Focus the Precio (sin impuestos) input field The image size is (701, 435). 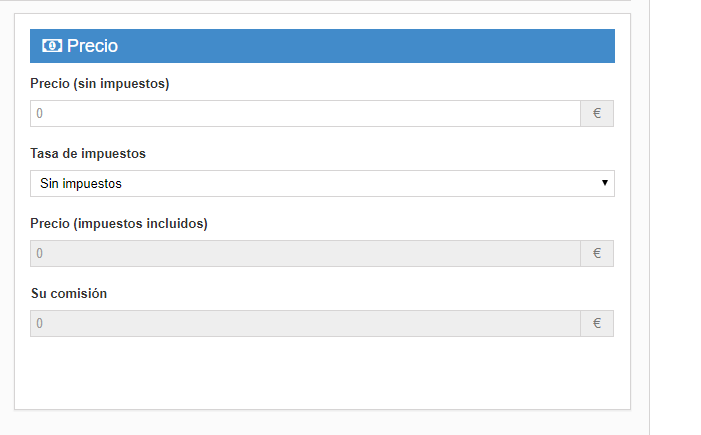[305, 114]
